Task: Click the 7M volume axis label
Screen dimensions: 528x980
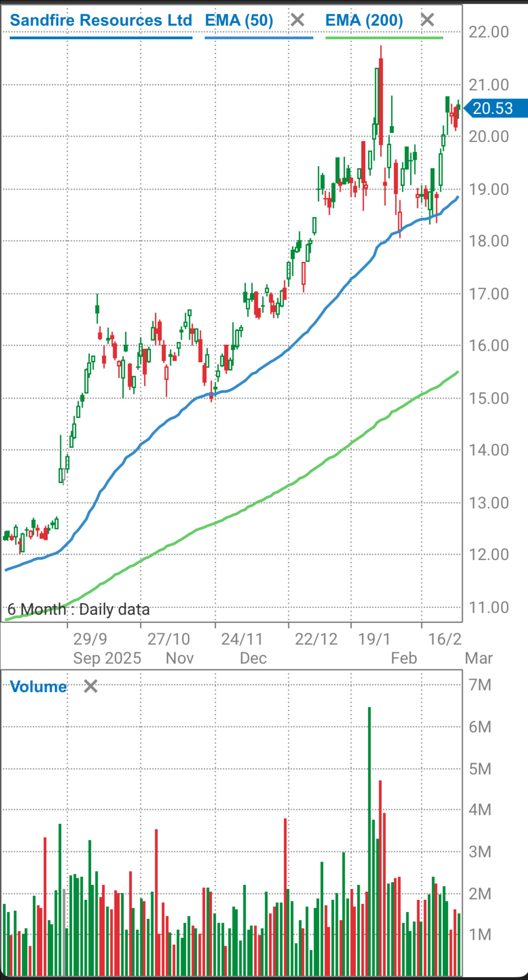Action: click(x=480, y=685)
